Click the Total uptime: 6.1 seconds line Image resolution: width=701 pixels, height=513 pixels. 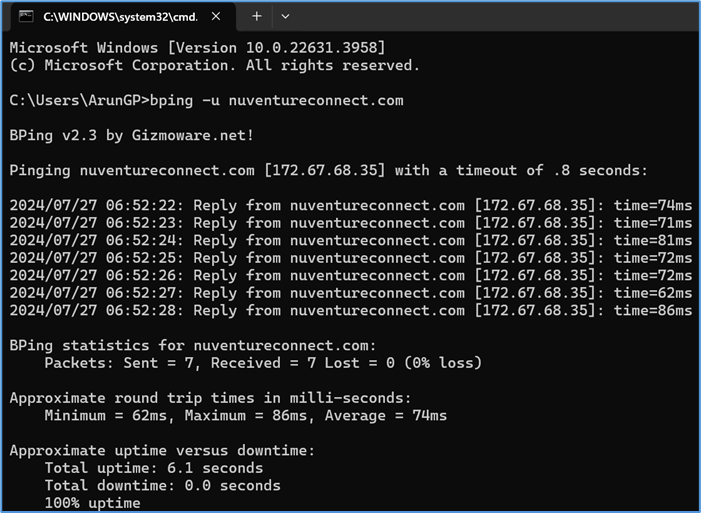point(154,468)
